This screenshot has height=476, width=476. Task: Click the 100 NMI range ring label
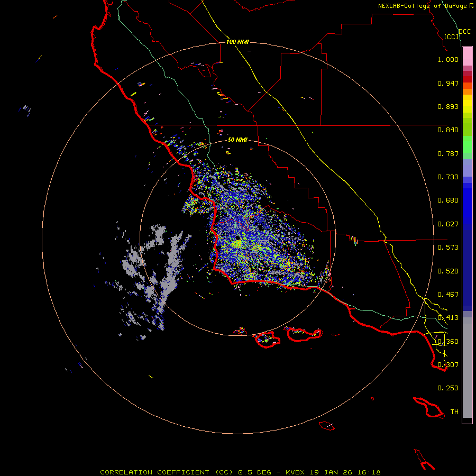237,42
